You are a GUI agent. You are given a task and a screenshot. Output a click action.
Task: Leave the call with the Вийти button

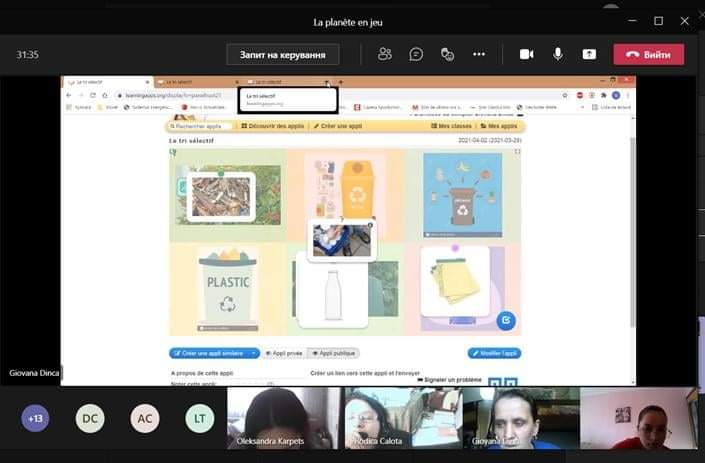click(x=648, y=54)
